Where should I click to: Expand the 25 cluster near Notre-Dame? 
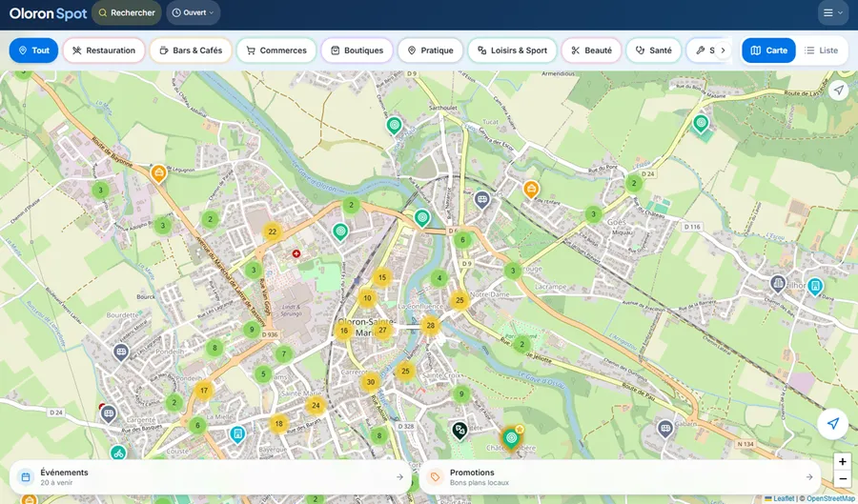460,300
